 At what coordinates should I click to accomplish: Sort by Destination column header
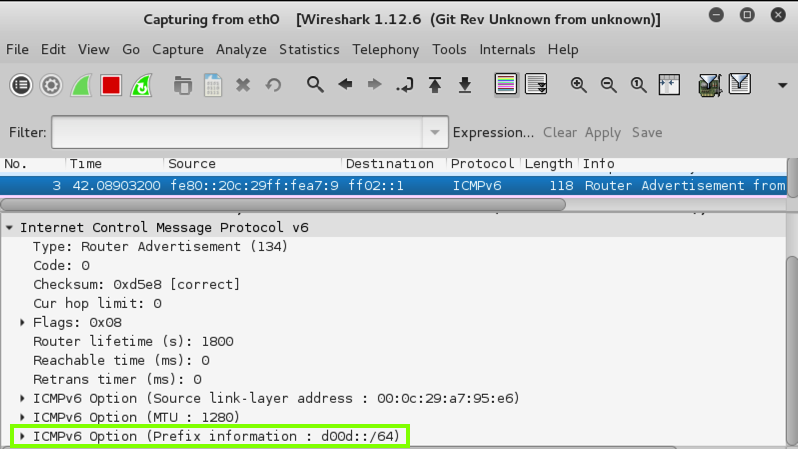click(394, 164)
